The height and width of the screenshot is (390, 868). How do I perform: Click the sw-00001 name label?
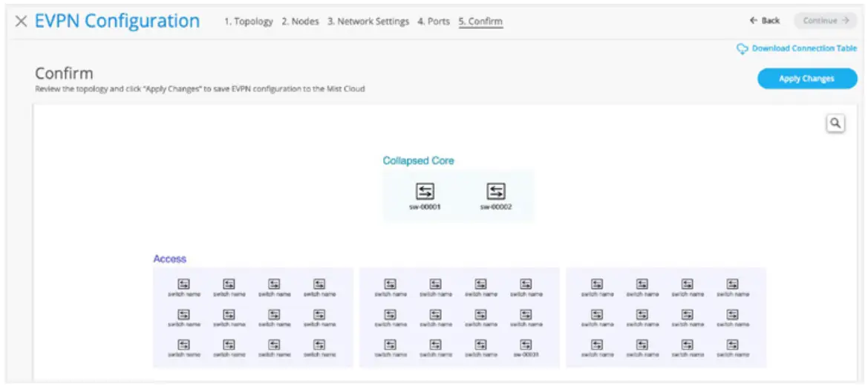[425, 207]
